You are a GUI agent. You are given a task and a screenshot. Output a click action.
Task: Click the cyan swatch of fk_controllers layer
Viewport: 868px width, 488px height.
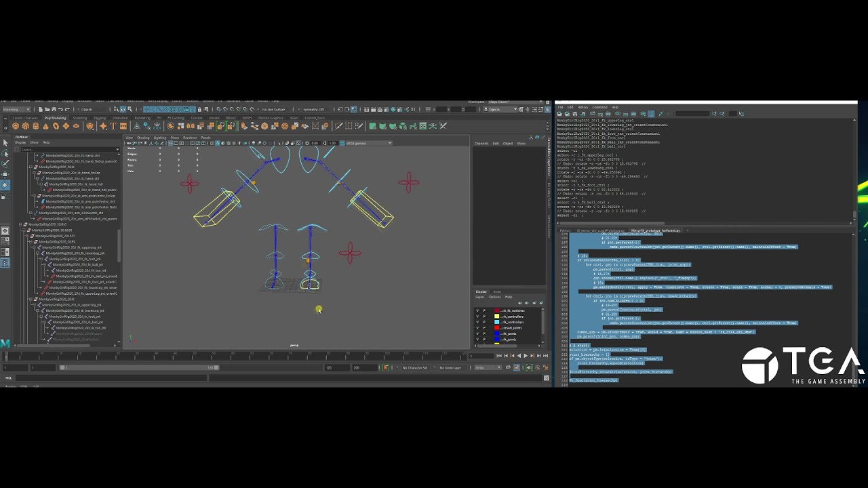[x=496, y=322]
